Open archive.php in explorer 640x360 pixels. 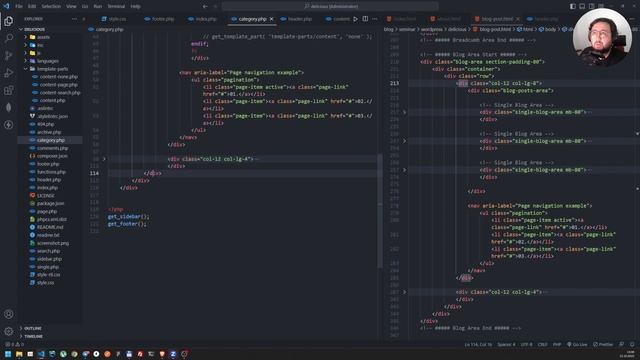click(x=49, y=132)
